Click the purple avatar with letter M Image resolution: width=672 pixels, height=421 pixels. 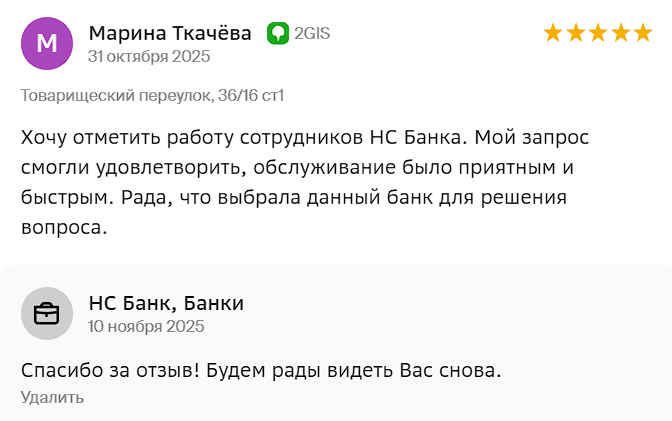coord(46,43)
